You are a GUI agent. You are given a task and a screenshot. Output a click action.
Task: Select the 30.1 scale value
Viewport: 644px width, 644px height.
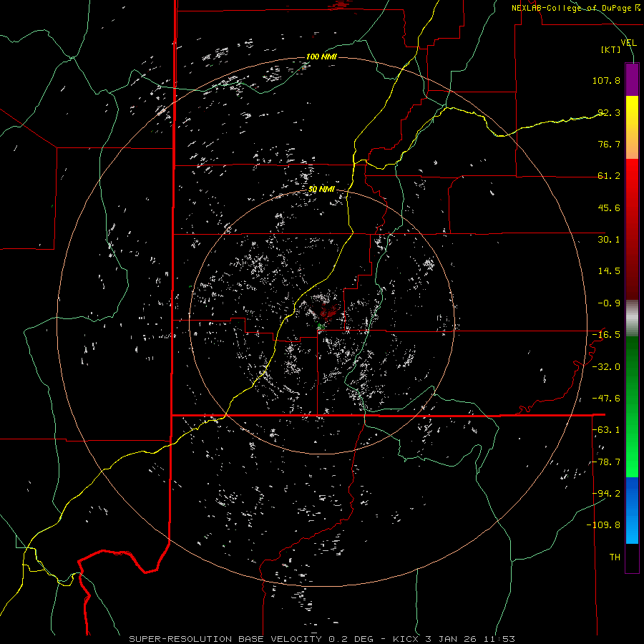pyautogui.click(x=609, y=240)
